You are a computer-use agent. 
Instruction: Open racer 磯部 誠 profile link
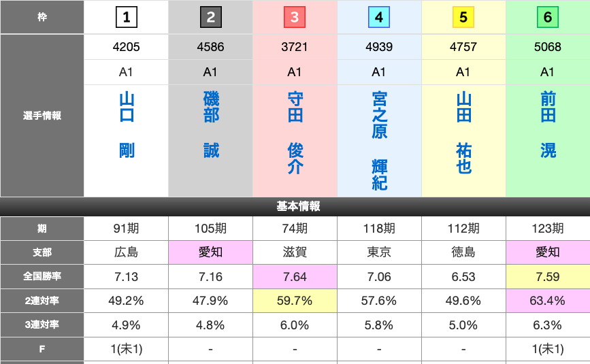coord(211,126)
